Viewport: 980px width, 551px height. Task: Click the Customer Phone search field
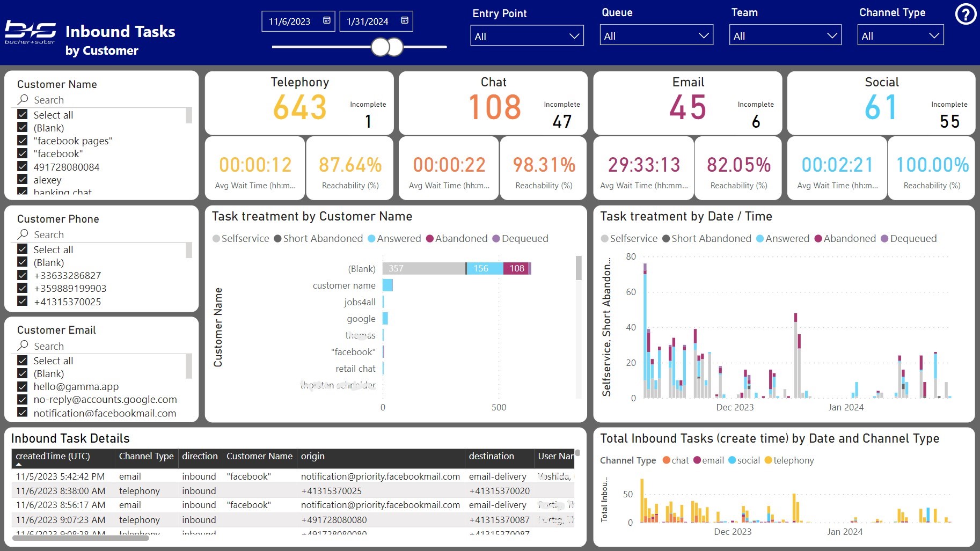pyautogui.click(x=102, y=234)
